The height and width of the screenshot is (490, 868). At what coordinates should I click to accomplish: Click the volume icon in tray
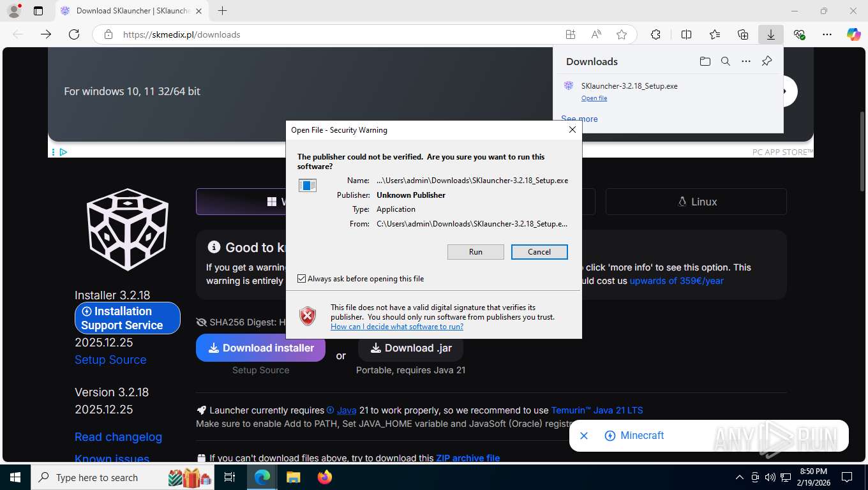(770, 477)
